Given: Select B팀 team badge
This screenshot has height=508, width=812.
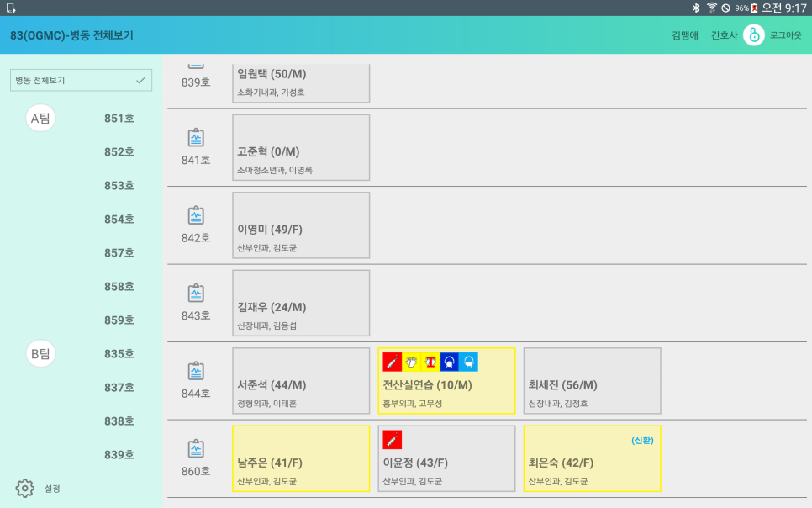Looking at the screenshot, I should [x=40, y=354].
